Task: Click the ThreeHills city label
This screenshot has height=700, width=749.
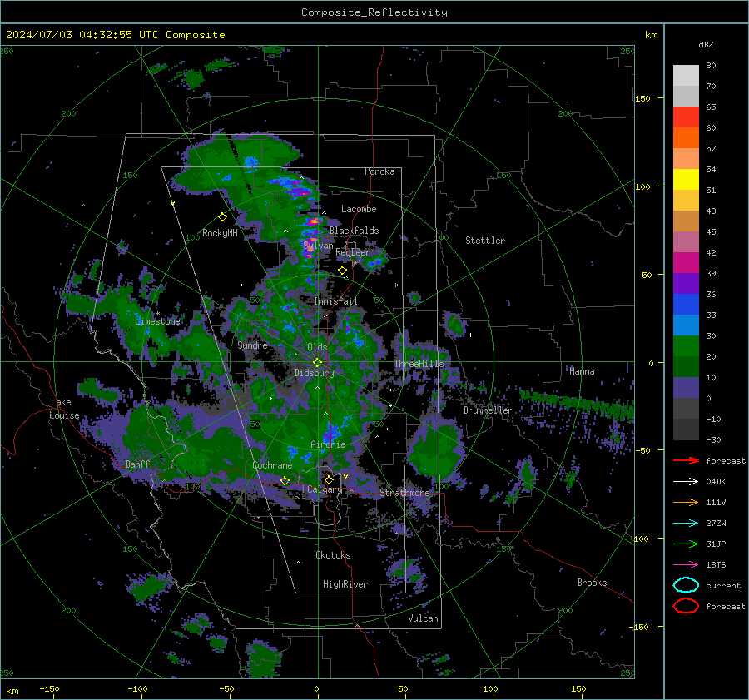Action: click(x=419, y=364)
